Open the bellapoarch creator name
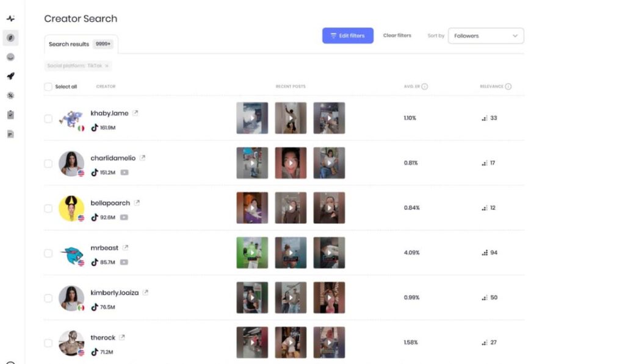The height and width of the screenshot is (364, 625). [x=110, y=202]
